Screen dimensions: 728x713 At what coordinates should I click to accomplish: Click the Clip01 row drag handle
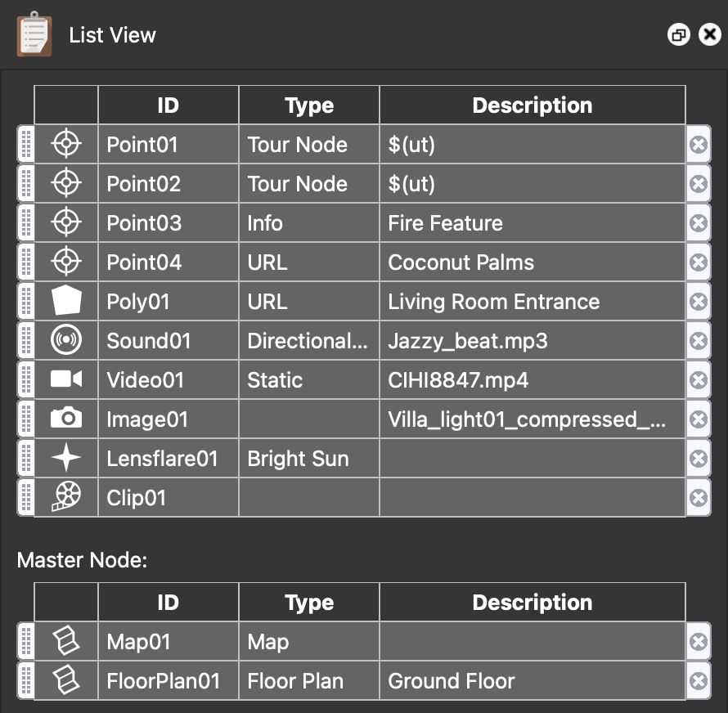[26, 497]
